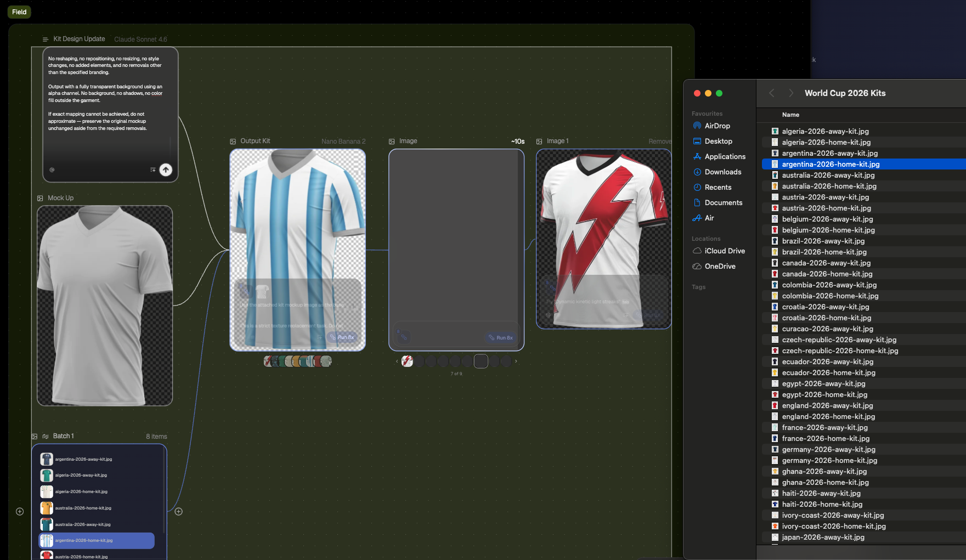The width and height of the screenshot is (966, 560).
Task: Open Applications in the Finder sidebar
Action: (x=725, y=157)
